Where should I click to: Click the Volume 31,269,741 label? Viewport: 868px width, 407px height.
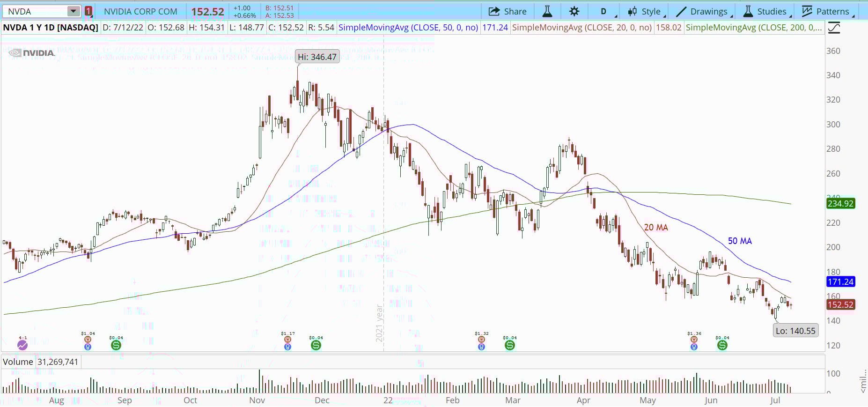41,362
